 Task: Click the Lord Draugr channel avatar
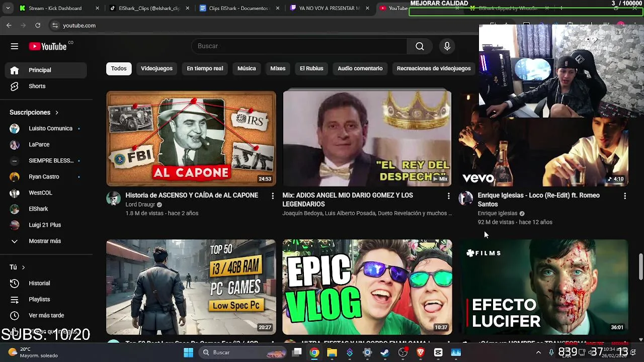[113, 198]
